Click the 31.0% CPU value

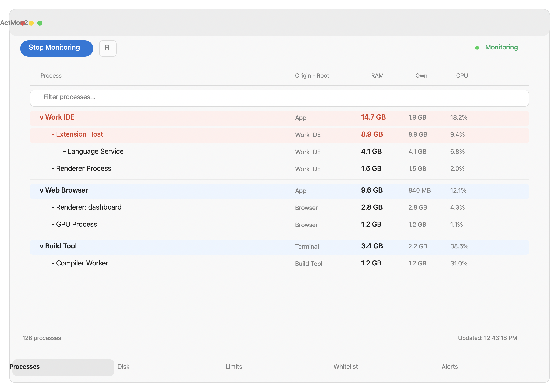pos(459,264)
